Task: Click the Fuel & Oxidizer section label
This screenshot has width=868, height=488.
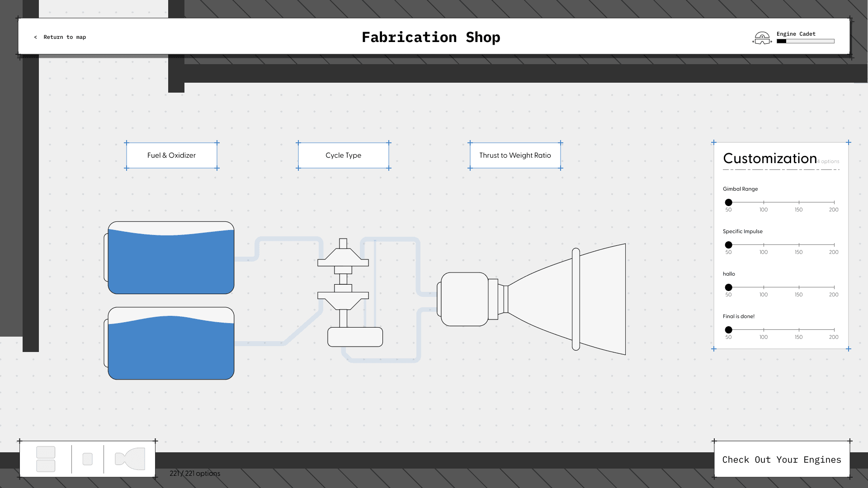Action: pyautogui.click(x=171, y=155)
